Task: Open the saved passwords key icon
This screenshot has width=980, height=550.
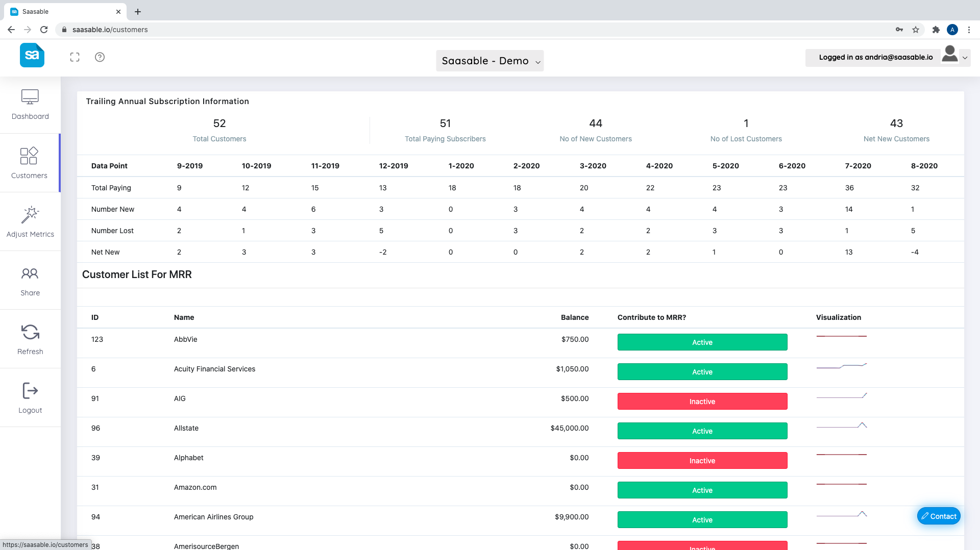Action: (899, 30)
